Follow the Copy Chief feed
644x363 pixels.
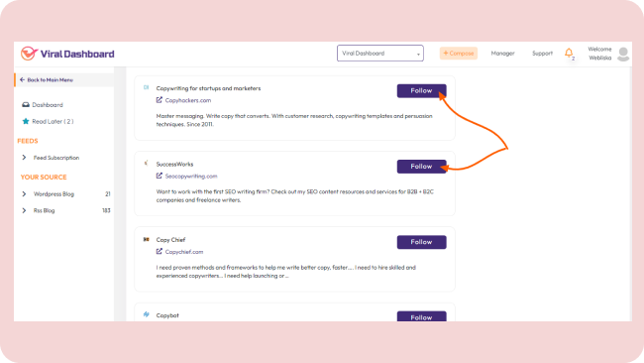click(421, 242)
